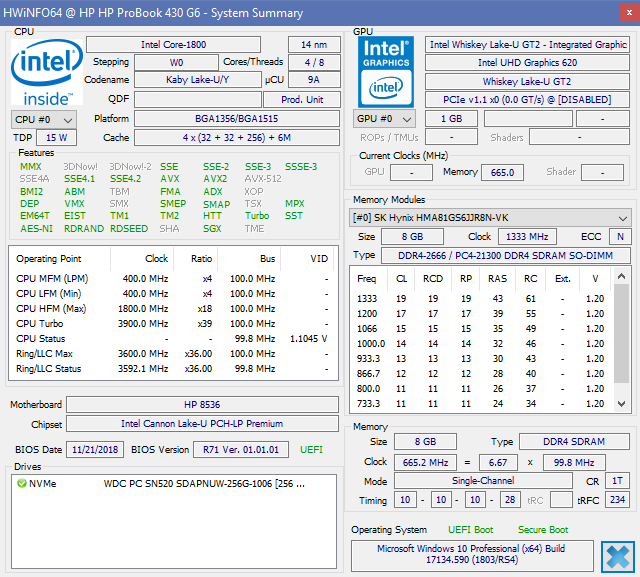The image size is (640, 577).
Task: Click the module Size 8 GB field
Action: coord(412,237)
